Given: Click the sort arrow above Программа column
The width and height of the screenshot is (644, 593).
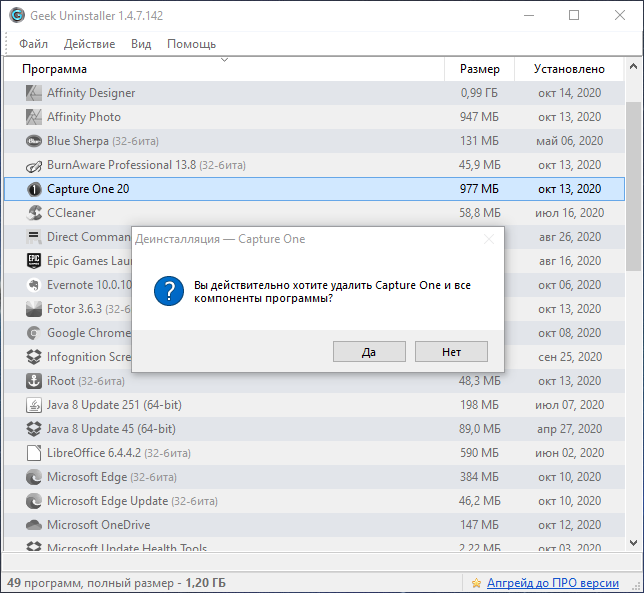Looking at the screenshot, I should [224, 60].
